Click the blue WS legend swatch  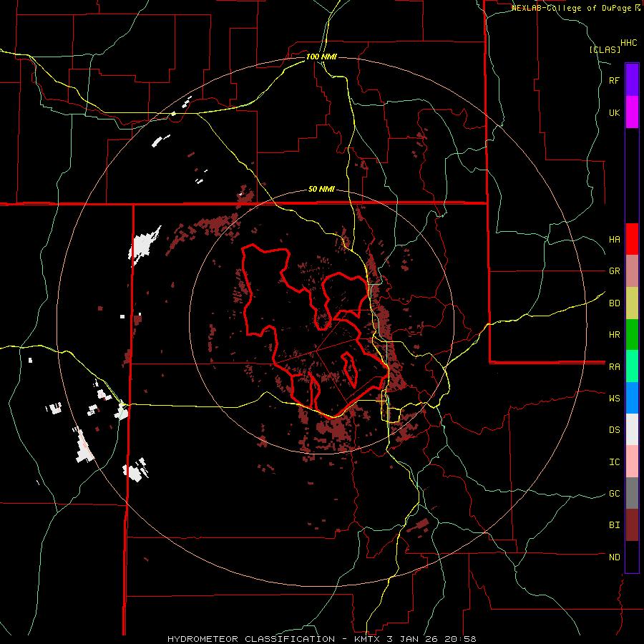tap(632, 398)
